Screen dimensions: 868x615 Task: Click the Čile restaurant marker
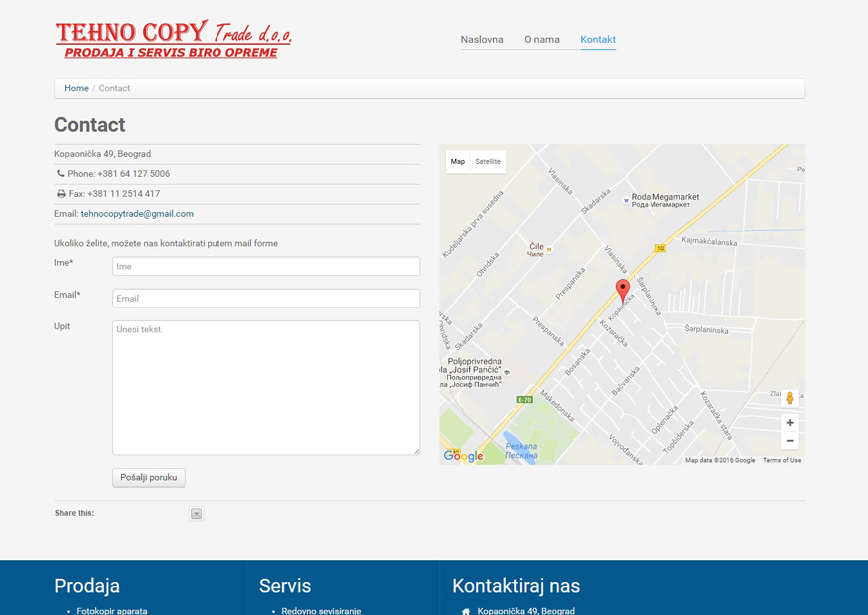pyautogui.click(x=549, y=249)
